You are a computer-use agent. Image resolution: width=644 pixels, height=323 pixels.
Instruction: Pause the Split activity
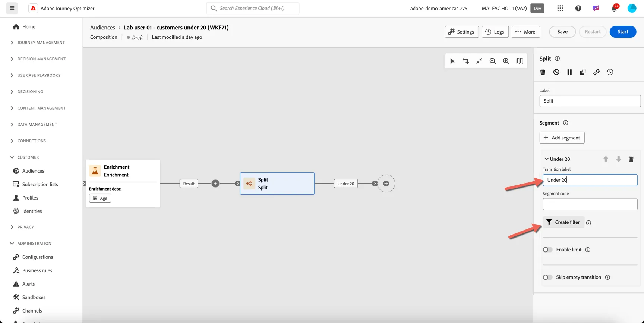(569, 72)
